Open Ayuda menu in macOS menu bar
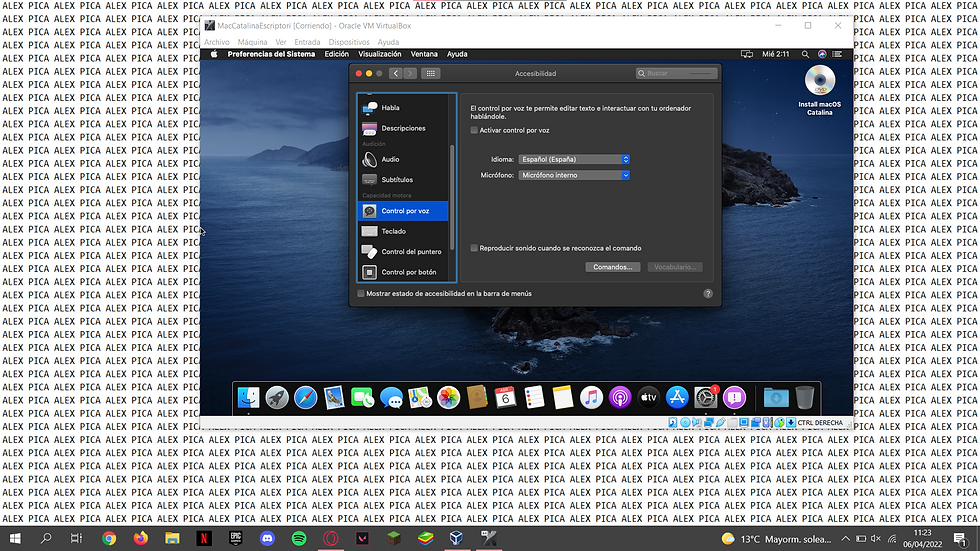The width and height of the screenshot is (980, 551). point(457,54)
